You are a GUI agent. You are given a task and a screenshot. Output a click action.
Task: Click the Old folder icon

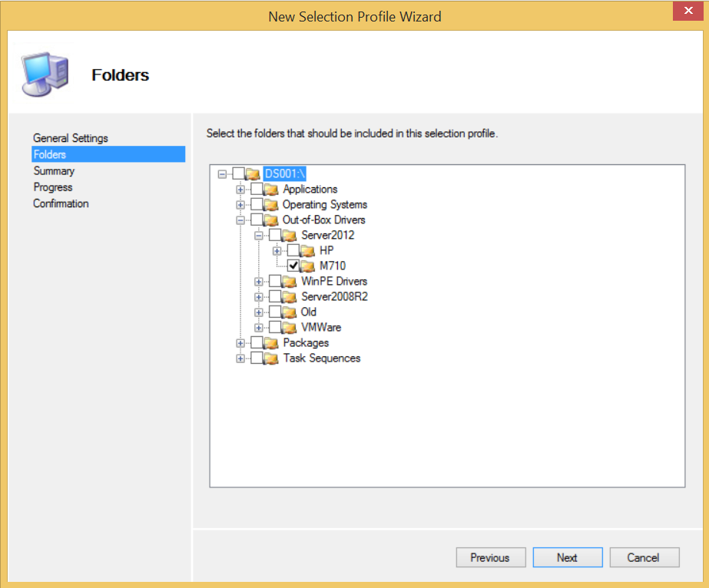pos(290,312)
